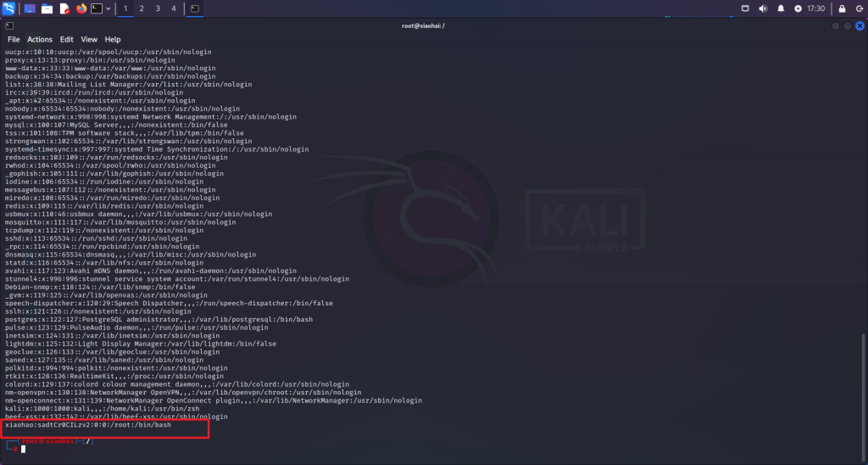Open the volume control tray icon

point(763,8)
